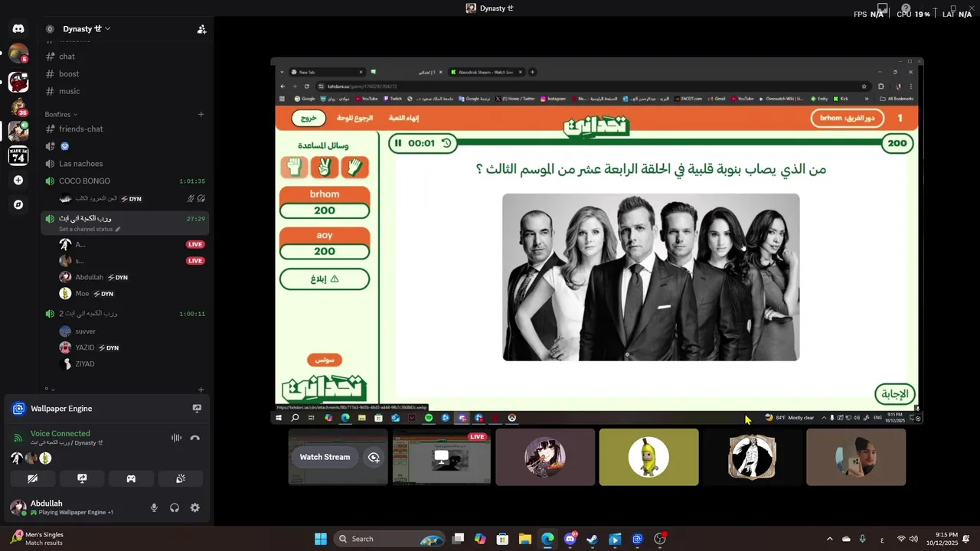Viewport: 980px width, 551px height.
Task: Open Wallpaper Engine taskbar icon
Action: 637,539
